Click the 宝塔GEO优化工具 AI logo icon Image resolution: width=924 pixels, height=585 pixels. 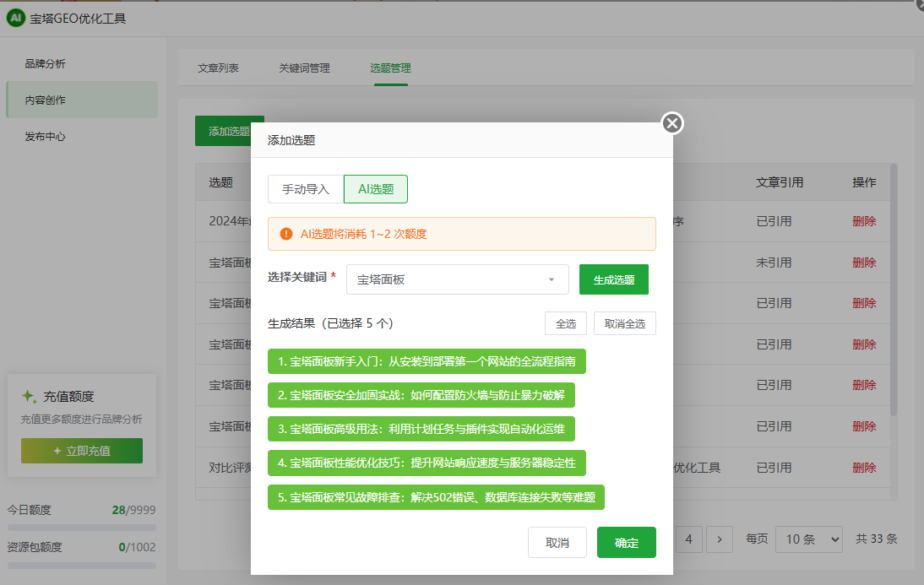point(15,18)
